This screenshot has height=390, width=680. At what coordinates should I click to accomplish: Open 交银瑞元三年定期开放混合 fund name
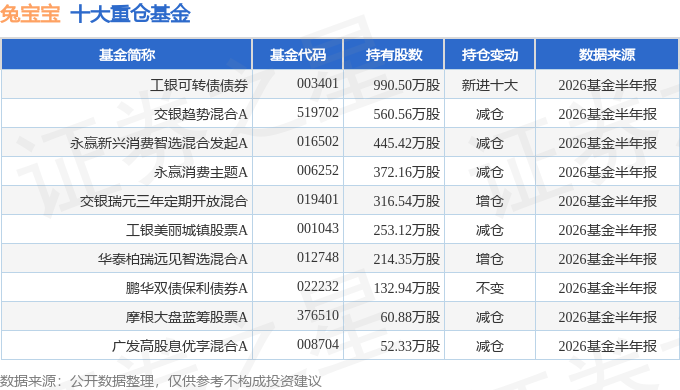pos(163,201)
